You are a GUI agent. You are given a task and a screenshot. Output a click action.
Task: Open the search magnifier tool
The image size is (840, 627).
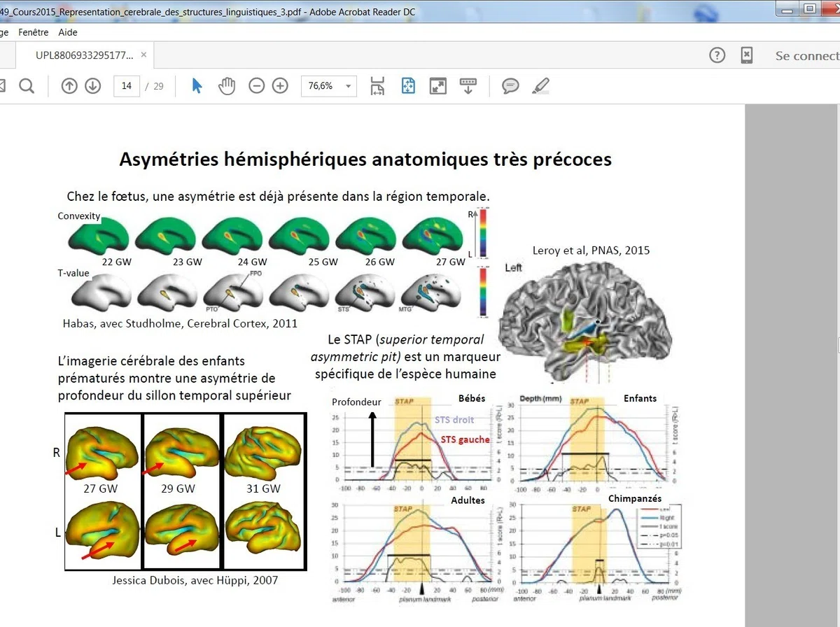[x=27, y=86]
